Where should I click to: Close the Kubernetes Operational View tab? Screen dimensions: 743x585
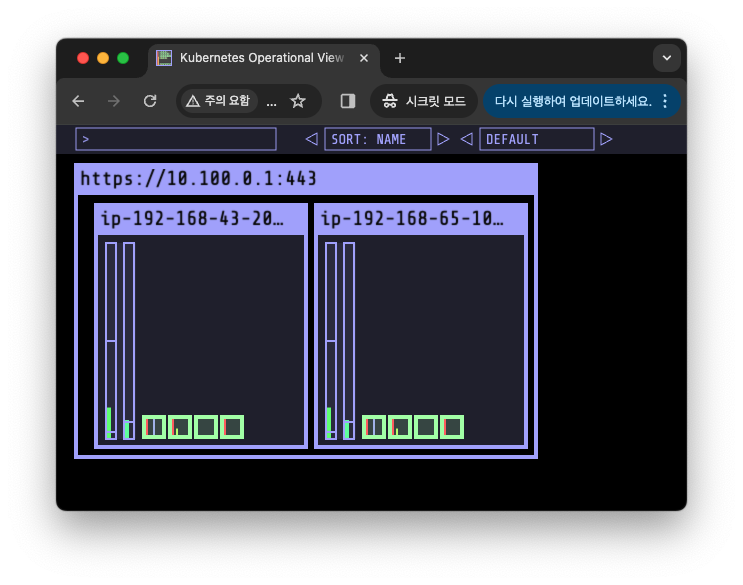tap(363, 58)
